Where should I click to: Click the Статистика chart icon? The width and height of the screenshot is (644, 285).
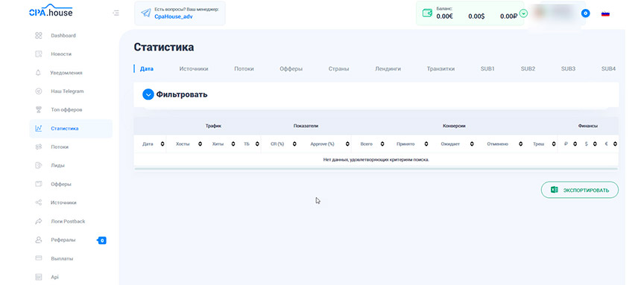click(39, 128)
